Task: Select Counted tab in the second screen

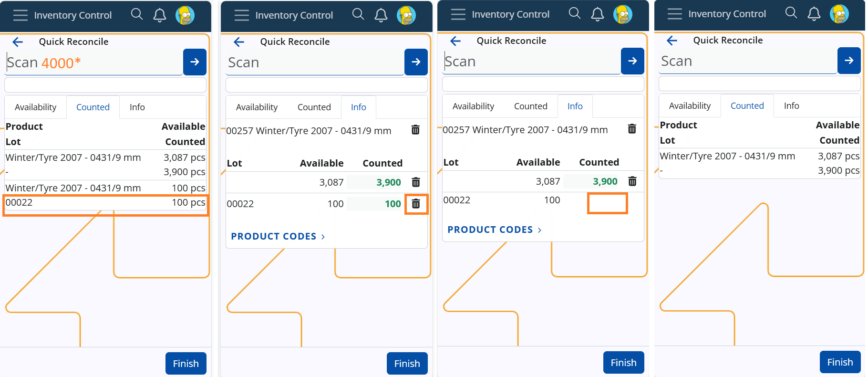Action: click(x=314, y=107)
